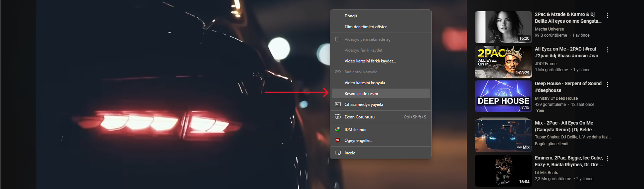Image resolution: width=644 pixels, height=189 pixels.
Task: Click the inspect icon beside İncele
Action: 338,153
